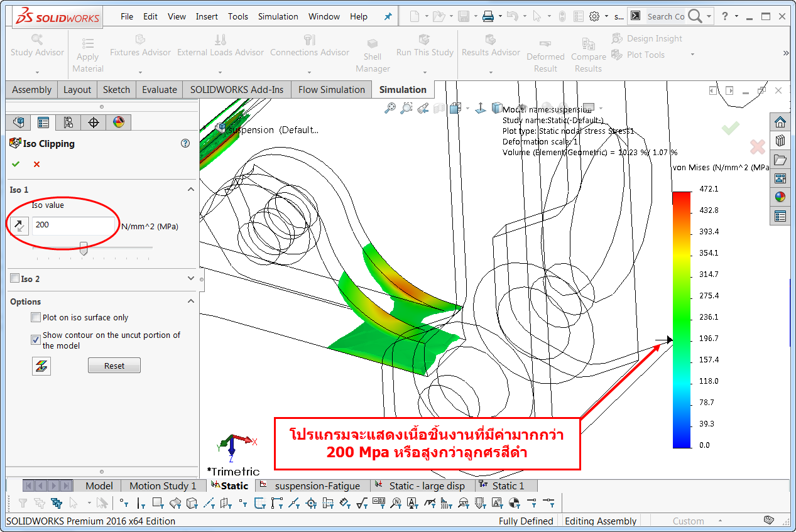Screen dimensions: 796x532
Task: Open the Shell Manager
Action: pos(373,53)
